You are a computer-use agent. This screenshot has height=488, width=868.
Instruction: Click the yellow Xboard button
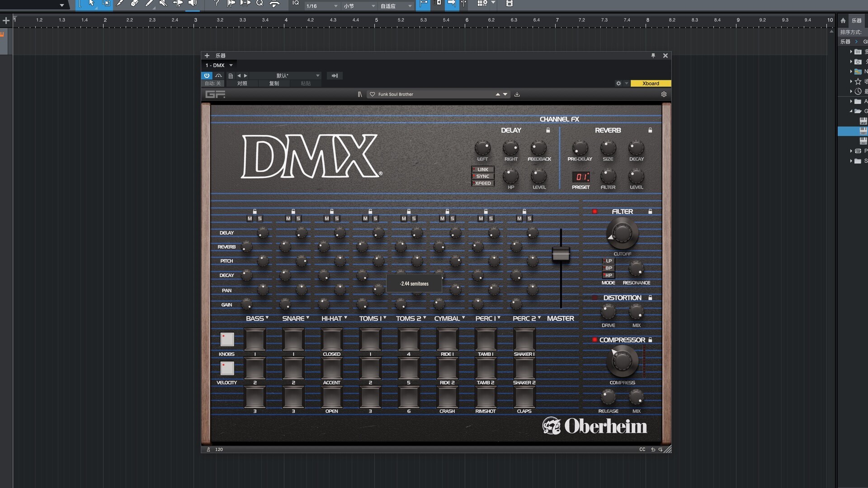tap(650, 84)
